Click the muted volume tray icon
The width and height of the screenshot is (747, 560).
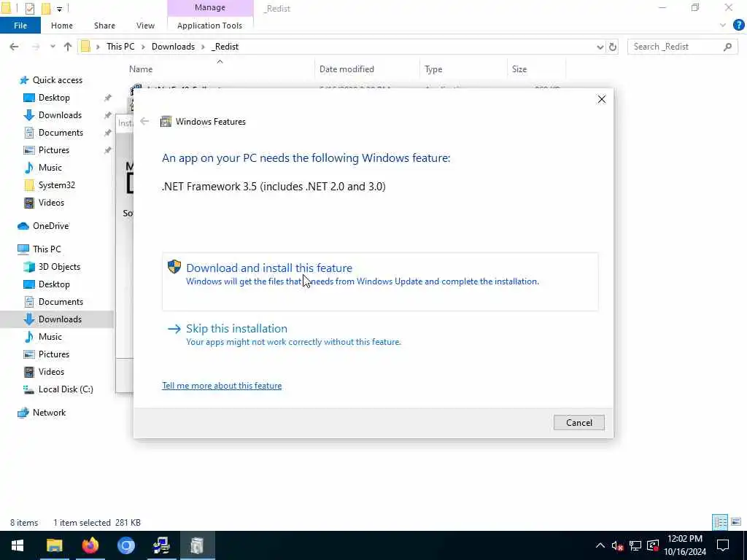click(x=617, y=545)
